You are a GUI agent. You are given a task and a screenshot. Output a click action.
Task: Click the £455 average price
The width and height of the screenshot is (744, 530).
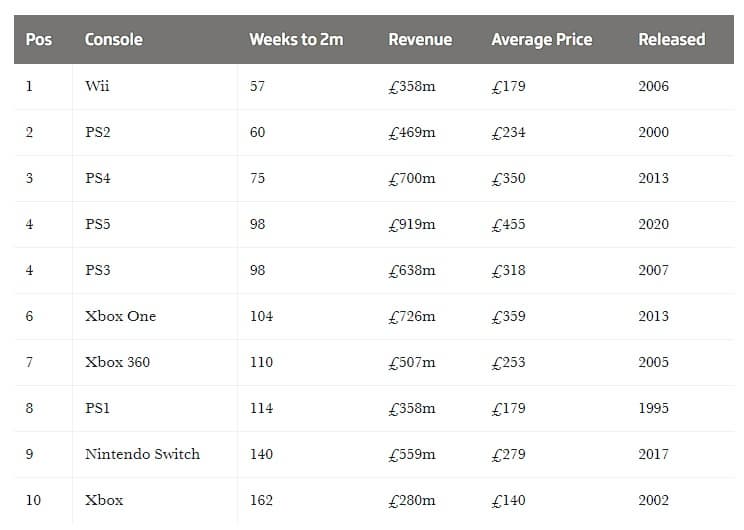click(510, 224)
